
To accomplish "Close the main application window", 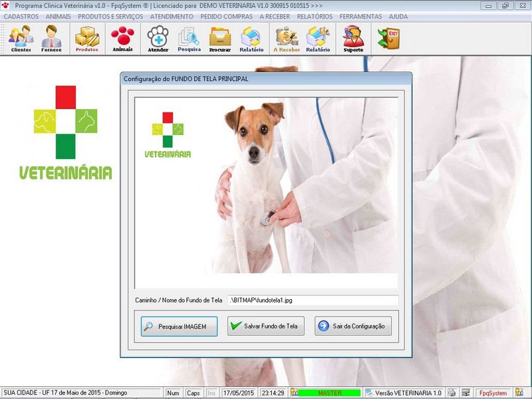I will point(523,5).
